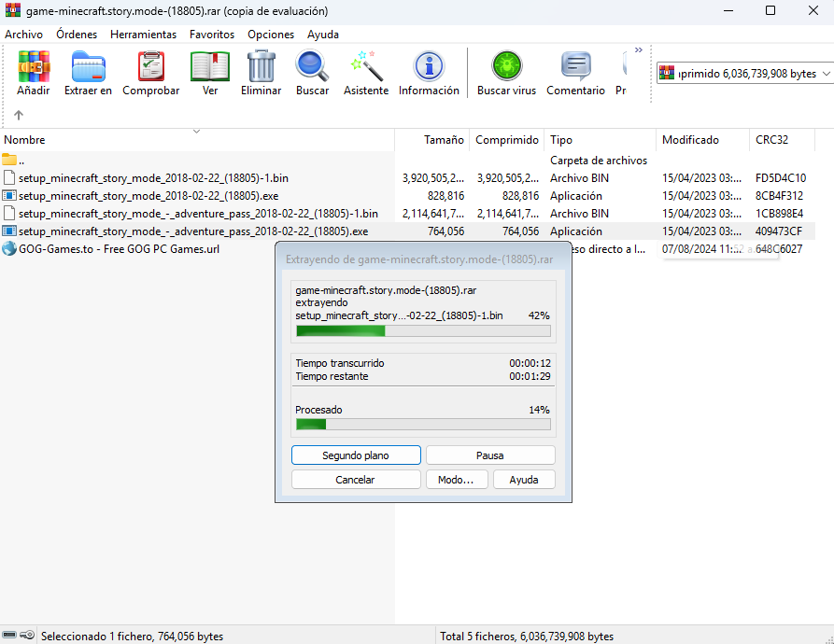The width and height of the screenshot is (834, 644).
Task: Click the Buscar magnifier icon
Action: (x=312, y=67)
